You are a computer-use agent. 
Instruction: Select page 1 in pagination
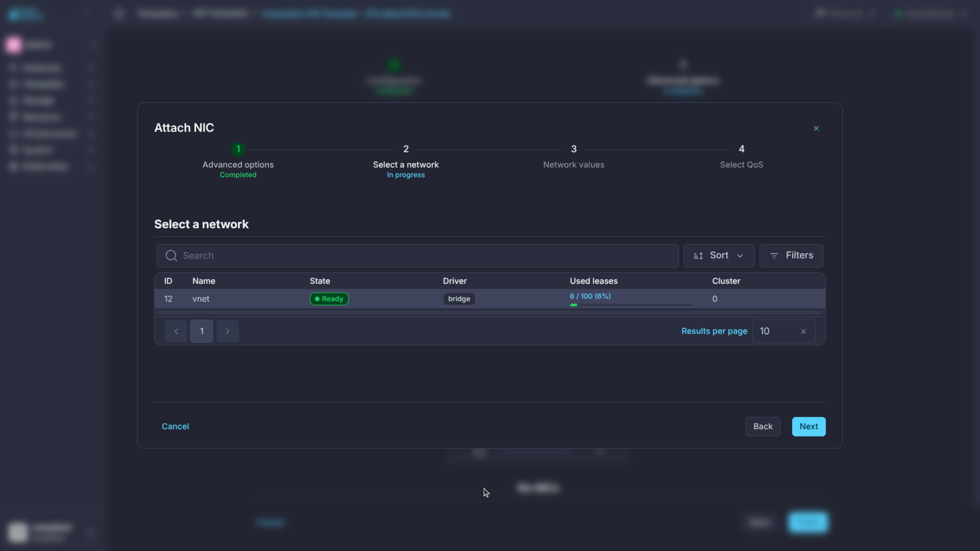click(x=202, y=331)
